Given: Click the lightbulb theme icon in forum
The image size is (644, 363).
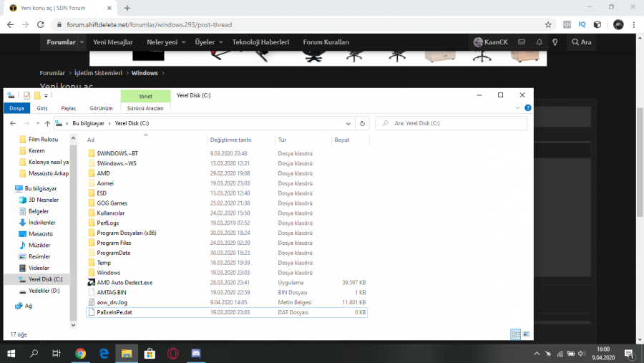Looking at the screenshot, I should tap(555, 42).
